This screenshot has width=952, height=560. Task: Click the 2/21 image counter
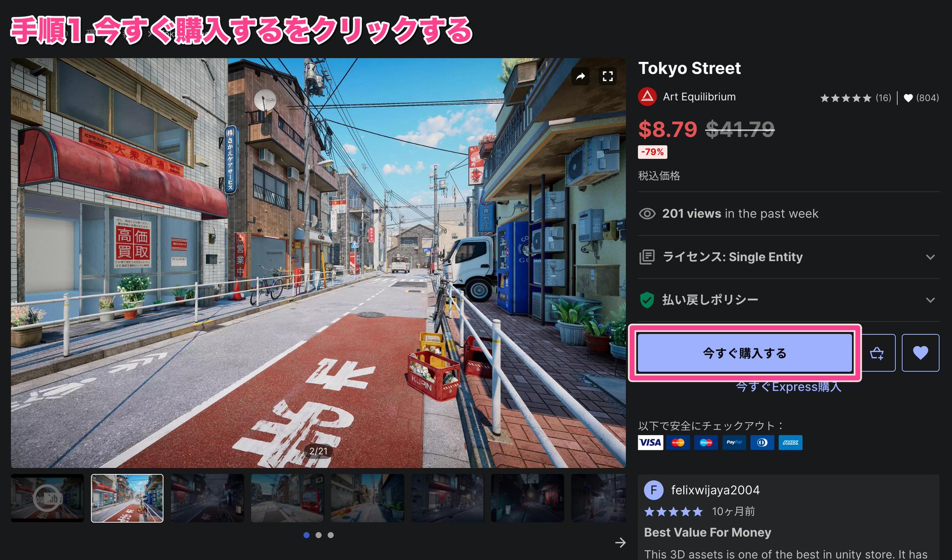pos(318,451)
